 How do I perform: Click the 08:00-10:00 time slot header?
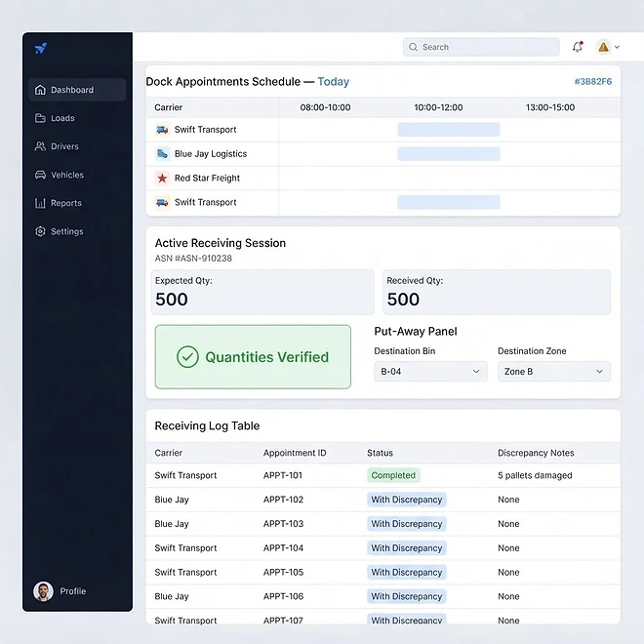coord(325,107)
